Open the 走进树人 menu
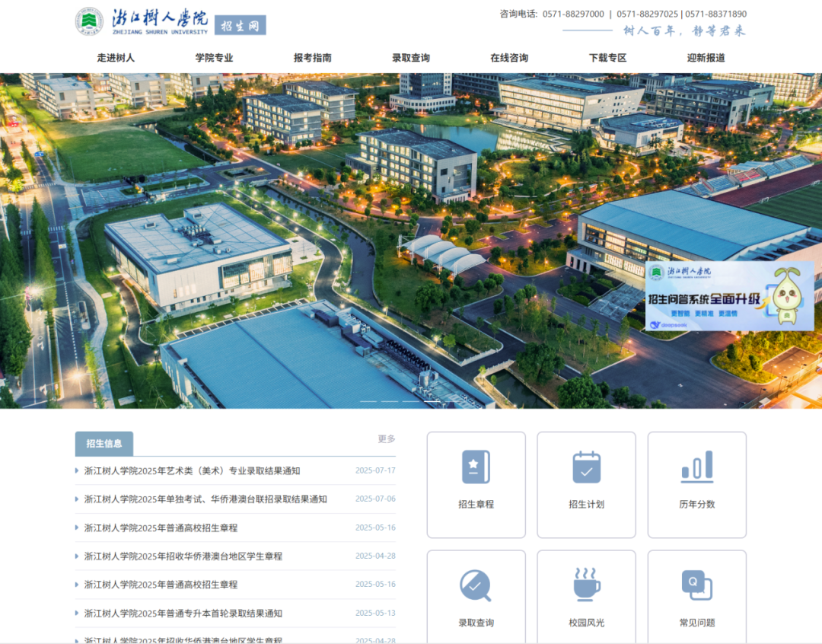 [116, 58]
